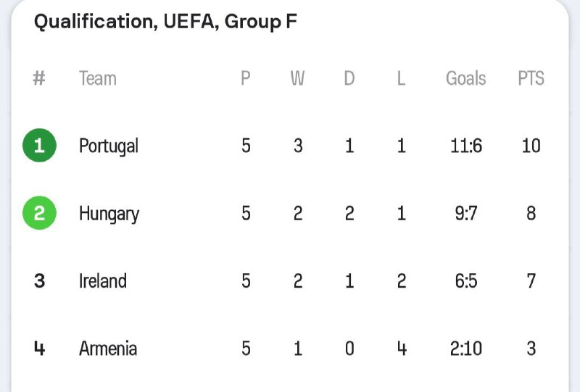Click the # rank column header
Image resolution: width=580 pixels, height=392 pixels.
[x=39, y=78]
